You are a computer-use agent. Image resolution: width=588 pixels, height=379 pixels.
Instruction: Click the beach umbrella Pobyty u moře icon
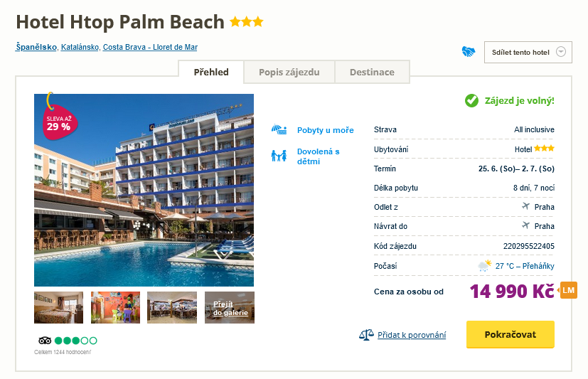(x=279, y=130)
